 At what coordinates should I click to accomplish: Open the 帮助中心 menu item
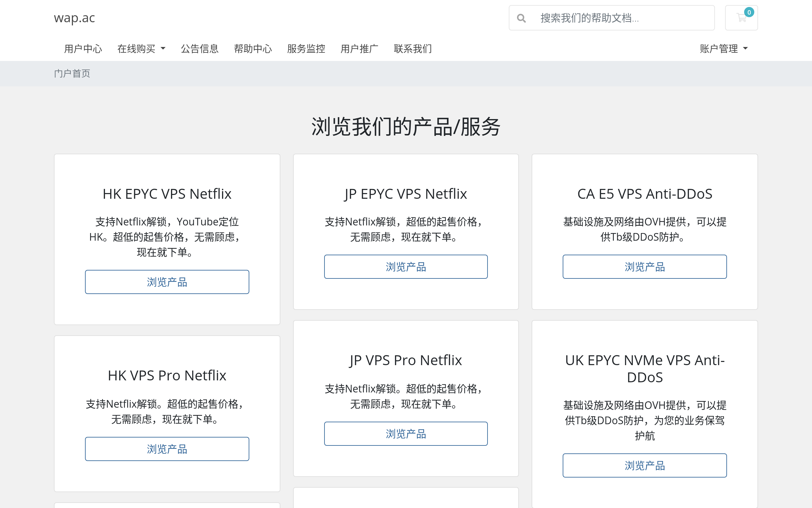(253, 49)
